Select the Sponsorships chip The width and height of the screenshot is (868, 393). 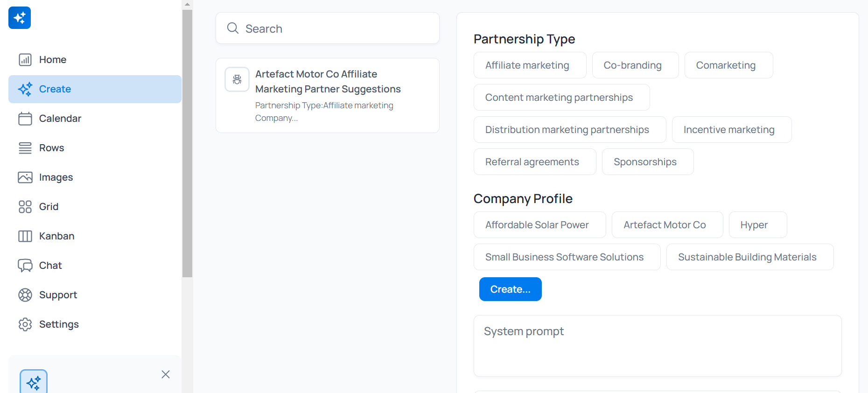(648, 162)
